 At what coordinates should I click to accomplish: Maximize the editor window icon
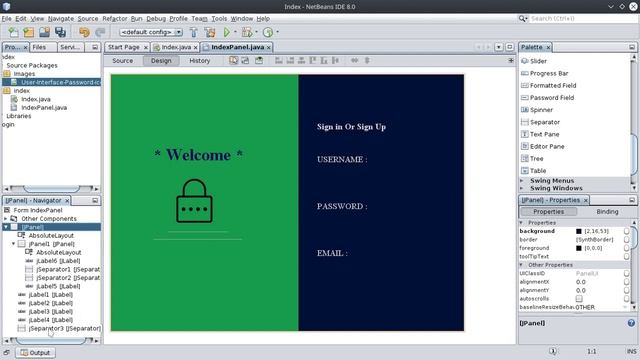click(x=510, y=47)
